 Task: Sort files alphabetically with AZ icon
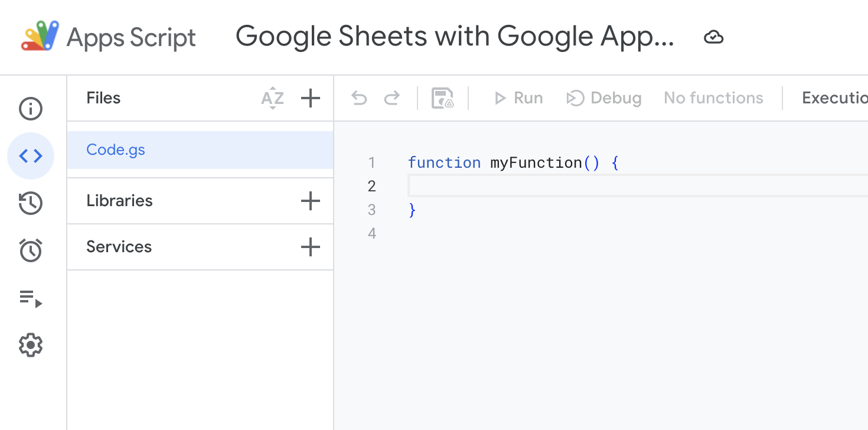[x=272, y=98]
